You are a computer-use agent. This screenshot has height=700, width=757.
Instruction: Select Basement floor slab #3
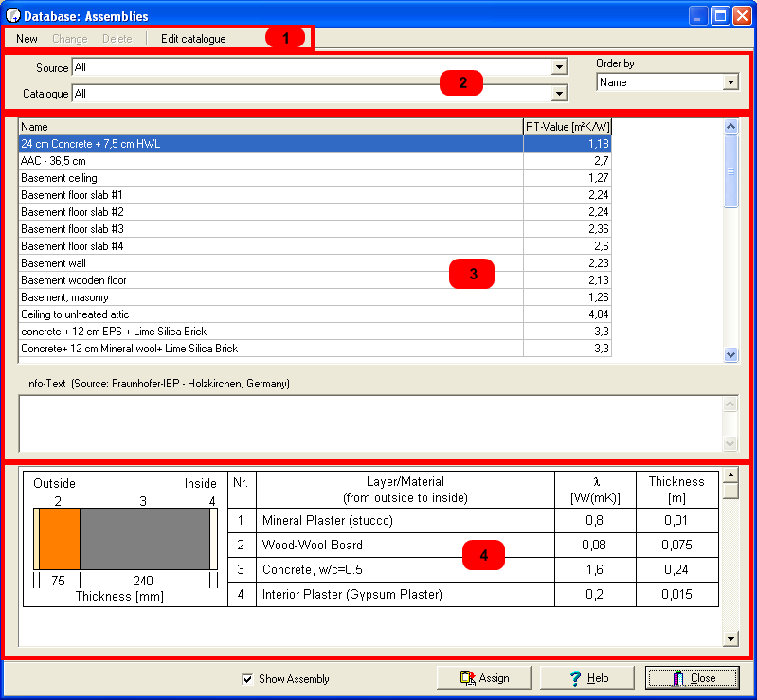point(315,229)
